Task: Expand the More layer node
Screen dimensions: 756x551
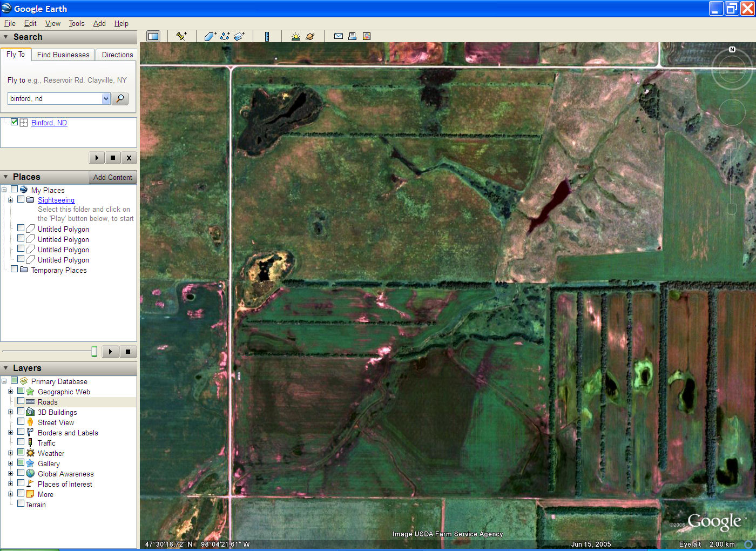Action: pos(10,494)
